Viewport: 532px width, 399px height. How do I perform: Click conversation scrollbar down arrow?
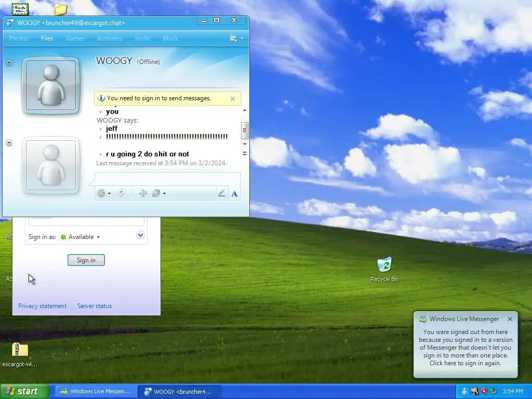245,144
